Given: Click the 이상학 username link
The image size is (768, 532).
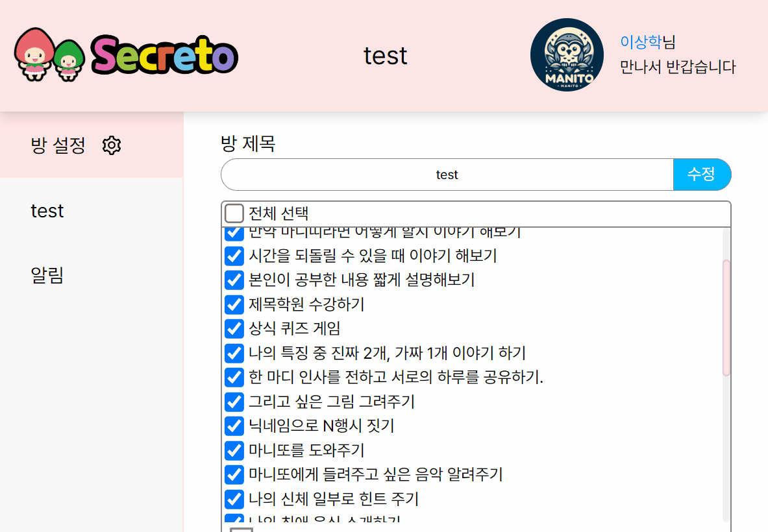Looking at the screenshot, I should [x=641, y=42].
